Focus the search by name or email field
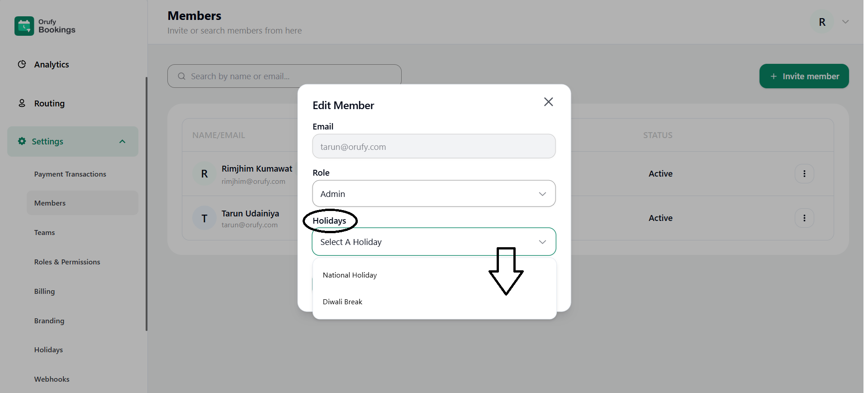 [x=284, y=77]
